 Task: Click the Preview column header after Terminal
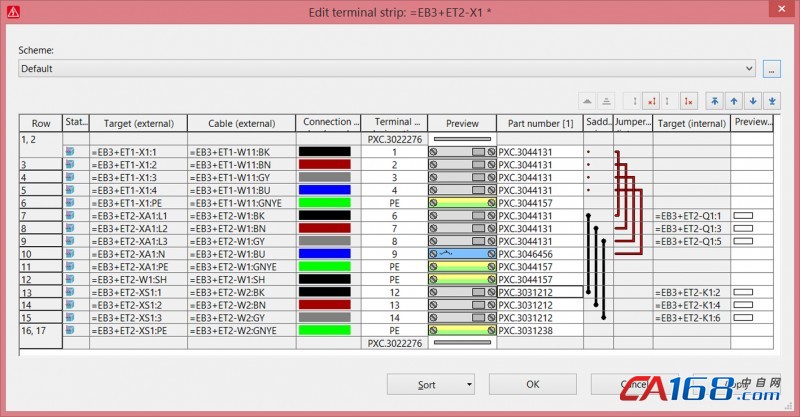(462, 123)
